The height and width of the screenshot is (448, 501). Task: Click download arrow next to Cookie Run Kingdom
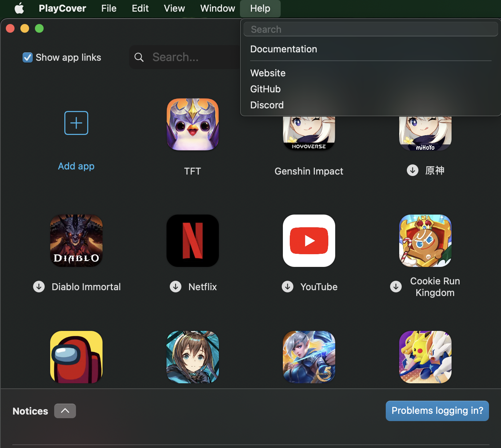click(396, 287)
